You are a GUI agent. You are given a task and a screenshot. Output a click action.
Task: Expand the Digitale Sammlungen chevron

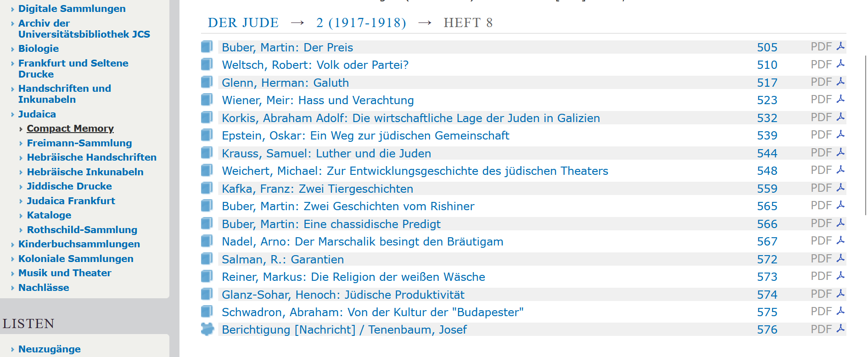[x=12, y=9]
